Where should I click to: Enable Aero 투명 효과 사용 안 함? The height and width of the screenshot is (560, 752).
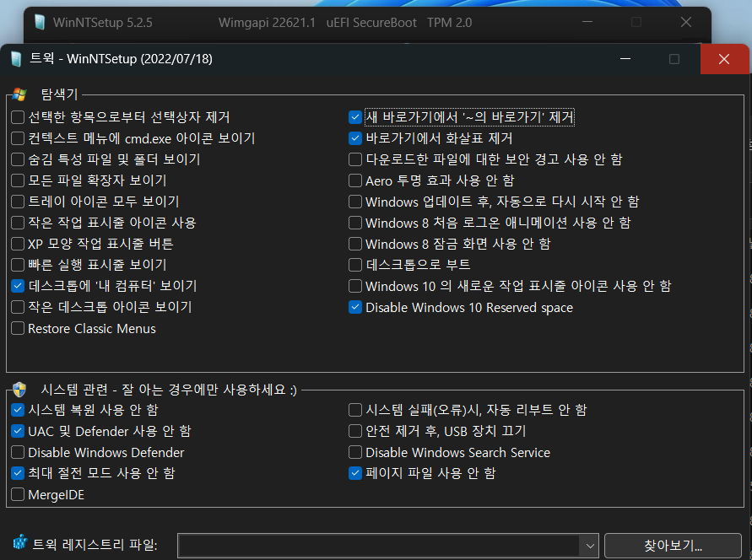pos(355,180)
